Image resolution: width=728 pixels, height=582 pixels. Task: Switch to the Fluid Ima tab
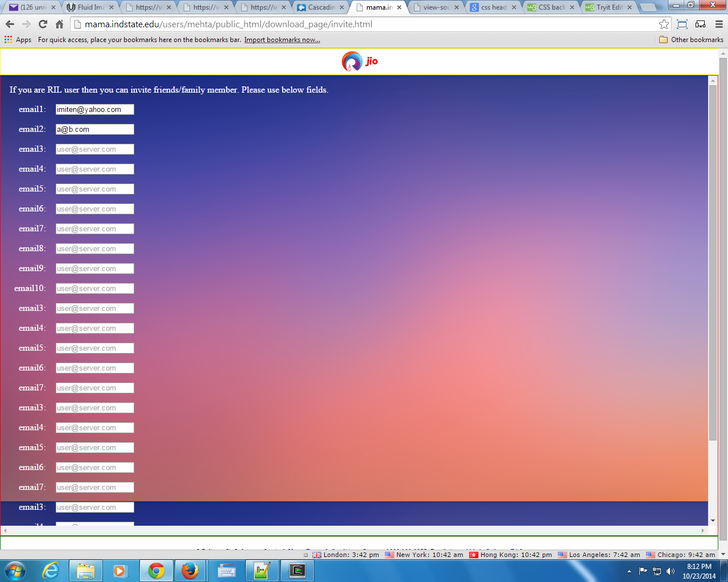[x=89, y=7]
